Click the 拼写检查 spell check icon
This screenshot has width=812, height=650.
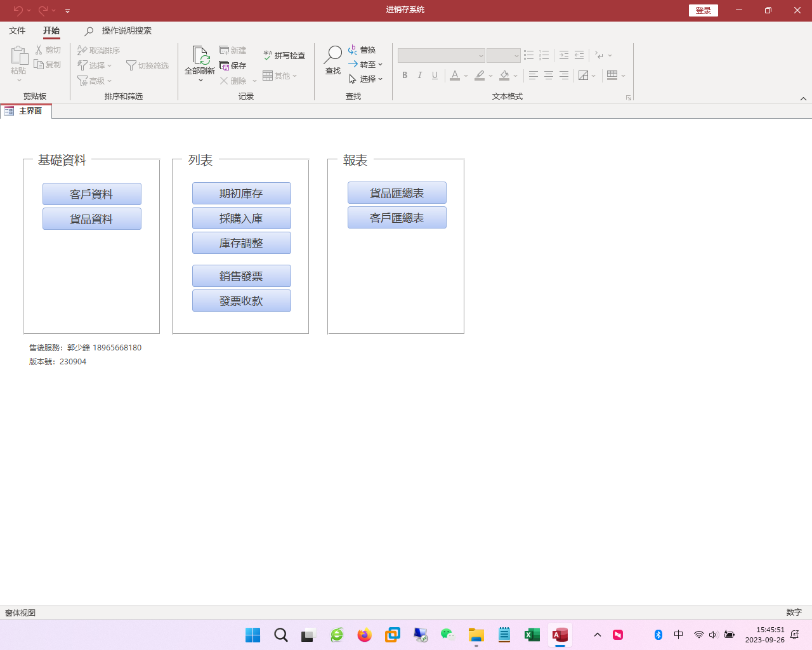268,56
